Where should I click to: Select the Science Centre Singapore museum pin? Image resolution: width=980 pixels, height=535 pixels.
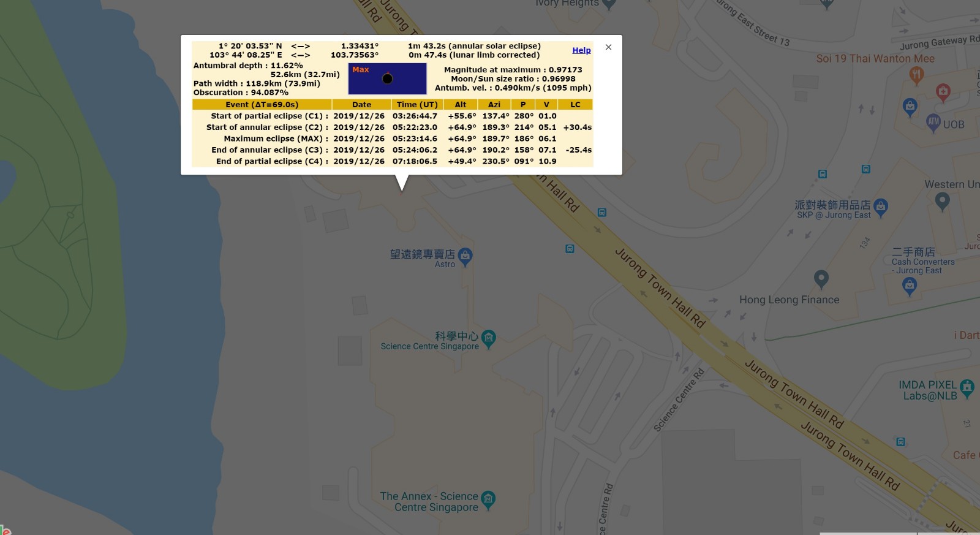[488, 338]
